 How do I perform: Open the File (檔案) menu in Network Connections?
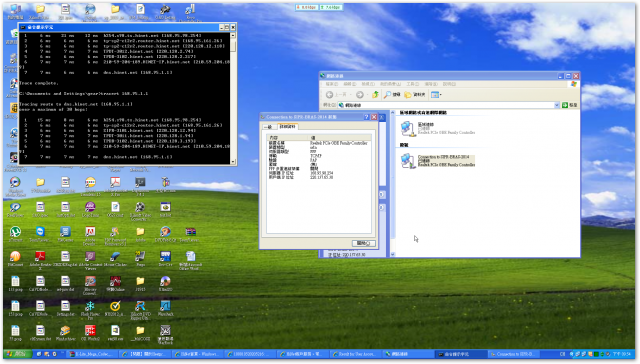pos(332,84)
